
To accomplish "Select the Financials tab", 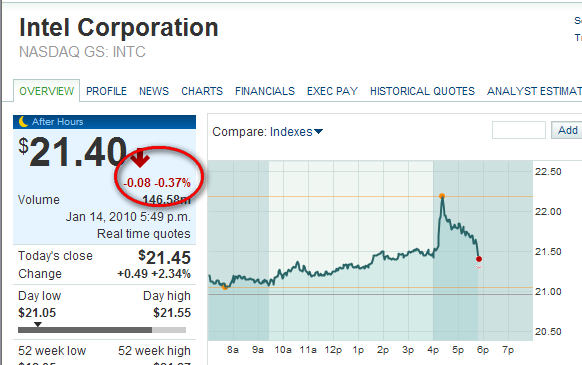I will click(265, 91).
